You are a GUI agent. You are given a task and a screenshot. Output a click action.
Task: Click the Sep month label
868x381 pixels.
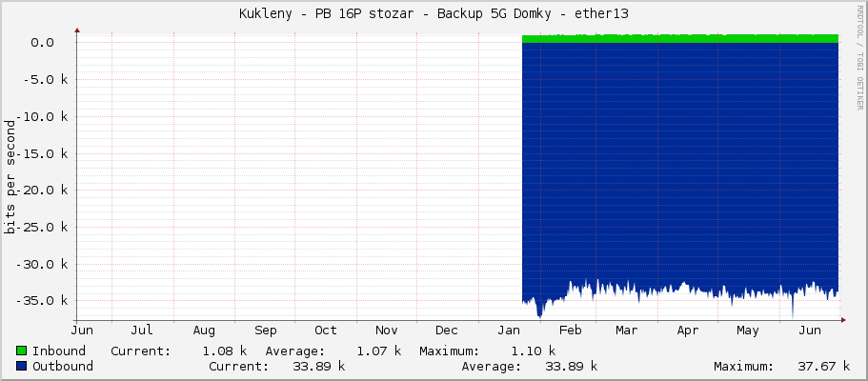(265, 331)
